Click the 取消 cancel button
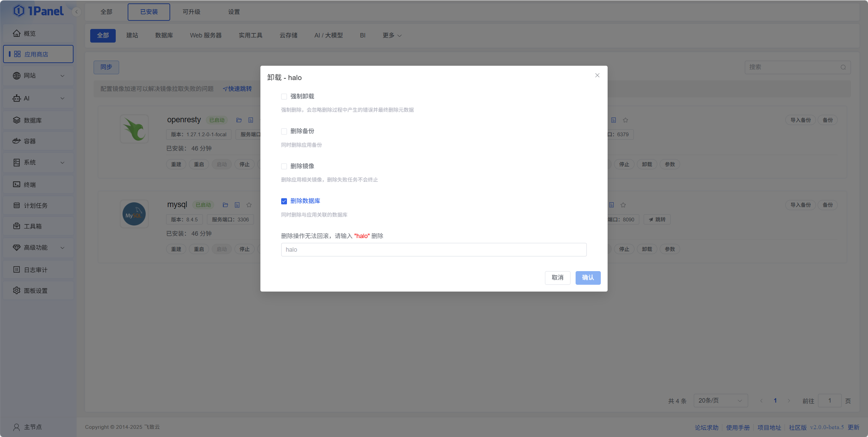Image resolution: width=868 pixels, height=437 pixels. tap(558, 278)
